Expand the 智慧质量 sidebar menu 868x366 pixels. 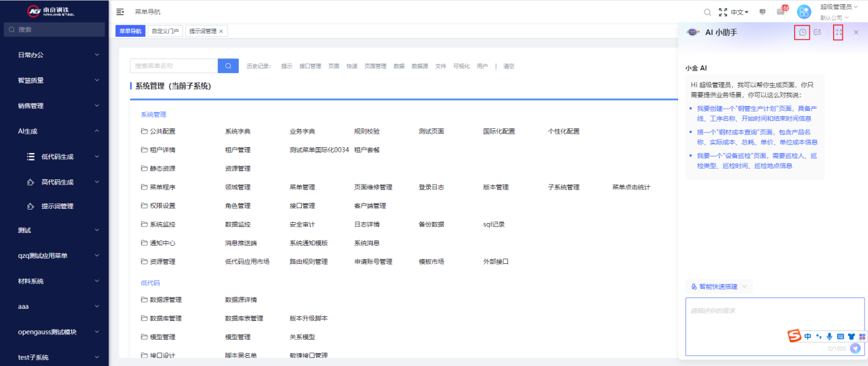54,80
